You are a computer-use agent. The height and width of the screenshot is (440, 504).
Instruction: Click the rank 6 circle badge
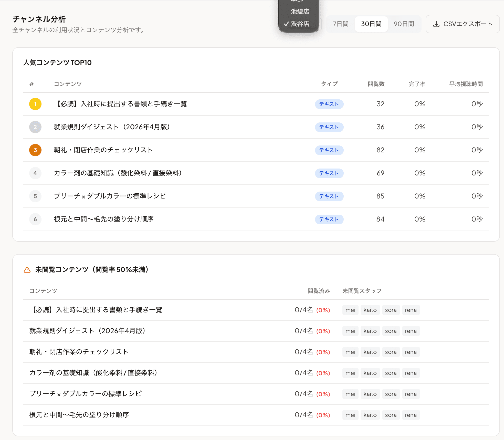35,219
